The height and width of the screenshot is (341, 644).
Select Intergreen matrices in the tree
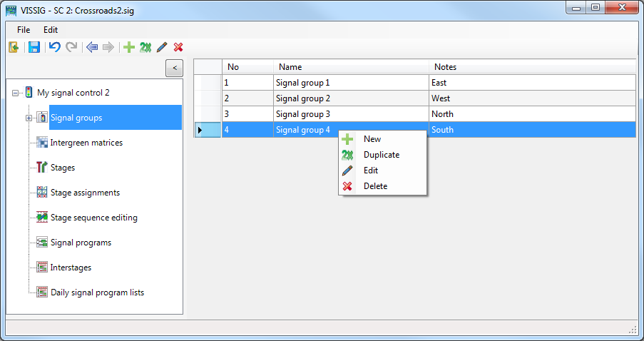coord(86,143)
